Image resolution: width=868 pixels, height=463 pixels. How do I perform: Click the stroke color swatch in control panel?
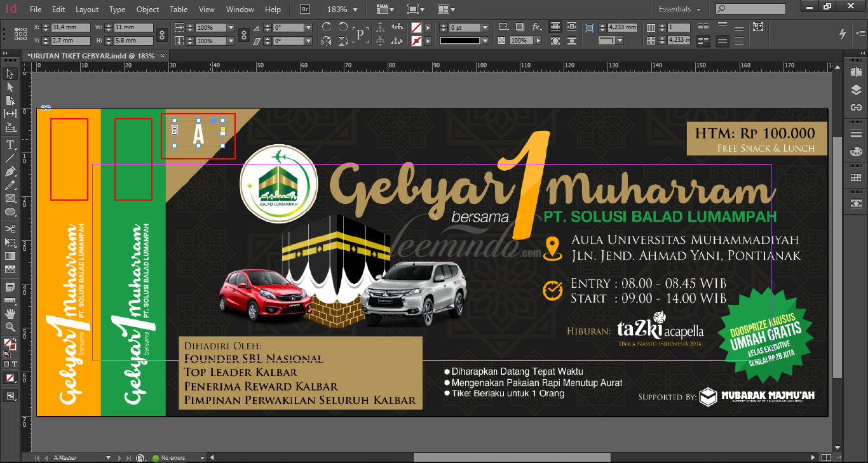[416, 41]
